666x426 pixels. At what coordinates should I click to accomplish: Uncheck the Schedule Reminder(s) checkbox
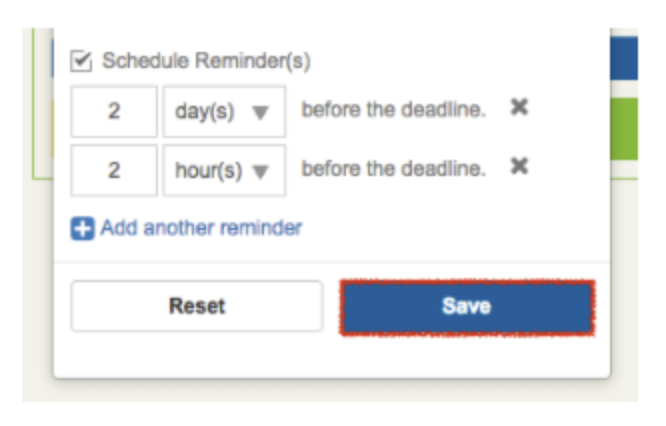pyautogui.click(x=81, y=61)
